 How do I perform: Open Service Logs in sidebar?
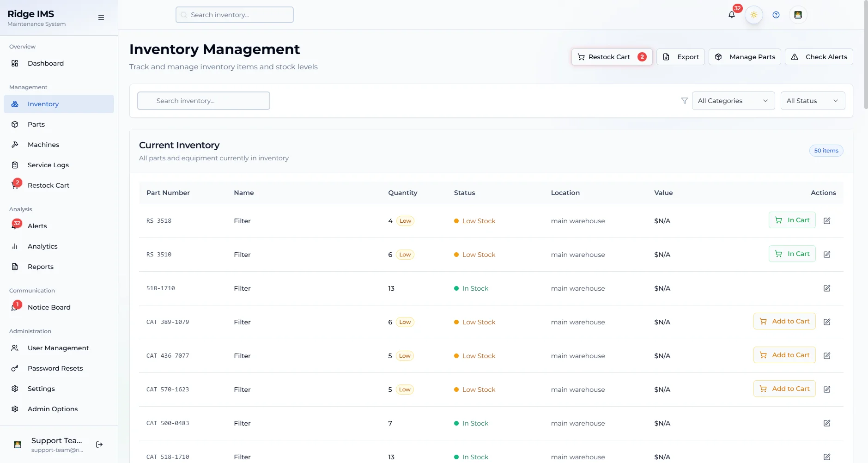48,165
